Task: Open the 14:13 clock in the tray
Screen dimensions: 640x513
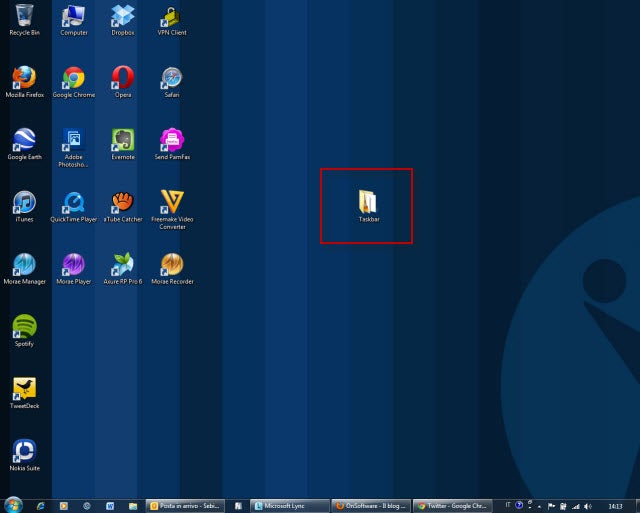Action: click(x=615, y=506)
